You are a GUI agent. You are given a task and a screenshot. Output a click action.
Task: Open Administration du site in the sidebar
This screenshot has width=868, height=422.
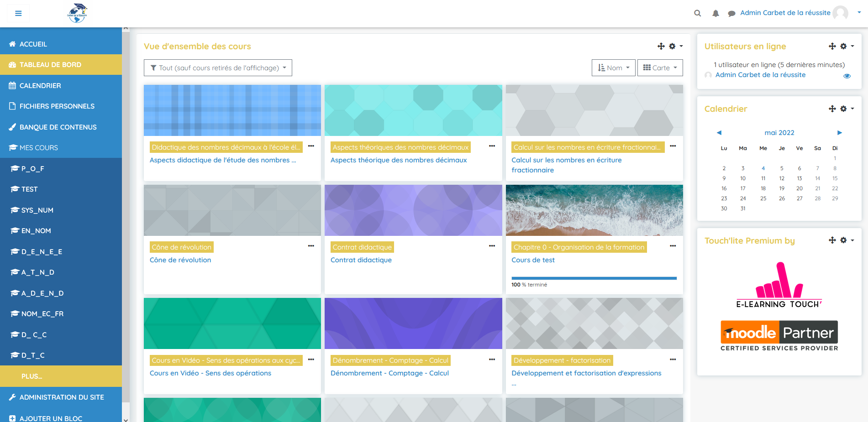point(61,397)
